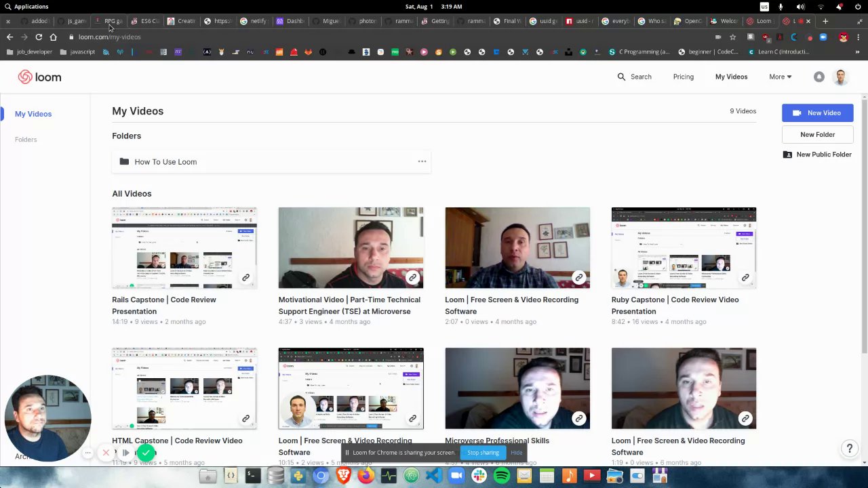Screen dimensions: 868x488
Task: Open Visual Studio Code from the dock
Action: pyautogui.click(x=434, y=476)
